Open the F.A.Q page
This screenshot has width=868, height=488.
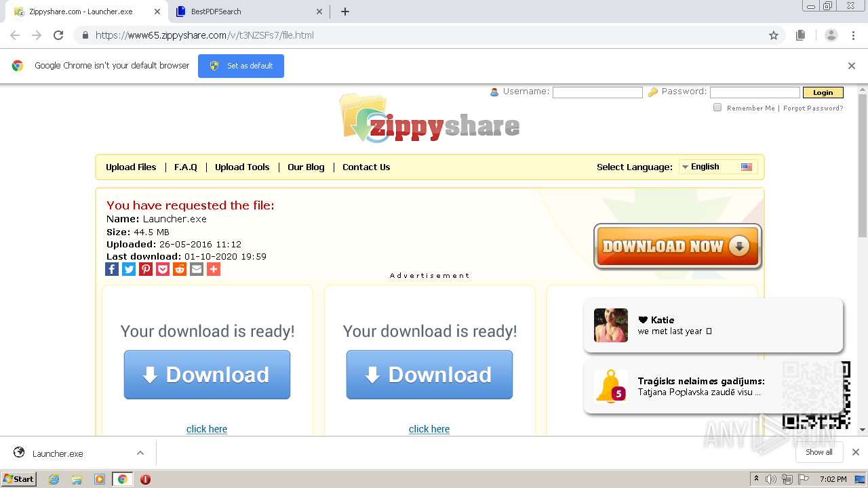186,167
